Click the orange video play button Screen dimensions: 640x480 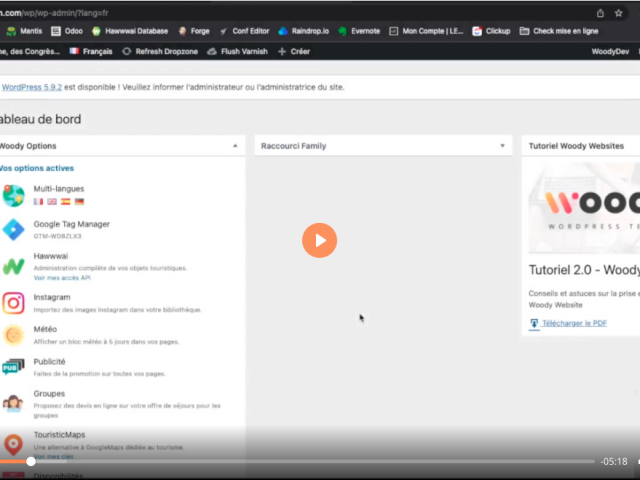[319, 240]
